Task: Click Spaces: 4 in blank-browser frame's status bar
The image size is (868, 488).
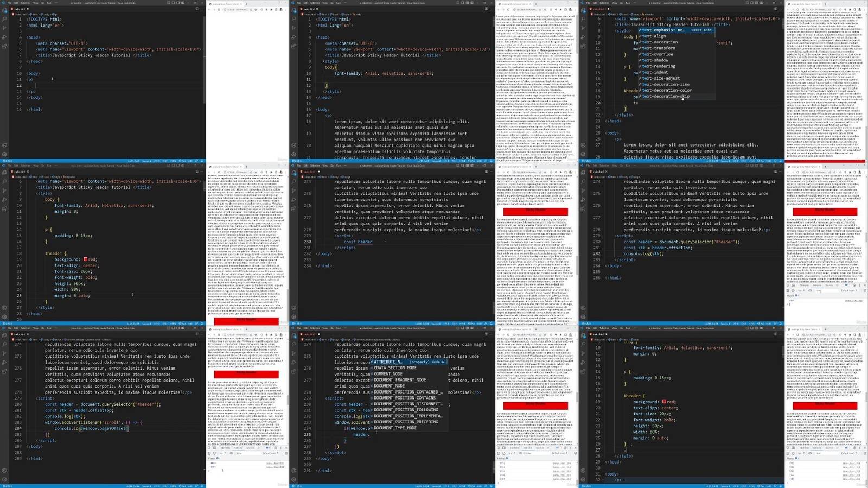Action: (x=146, y=161)
